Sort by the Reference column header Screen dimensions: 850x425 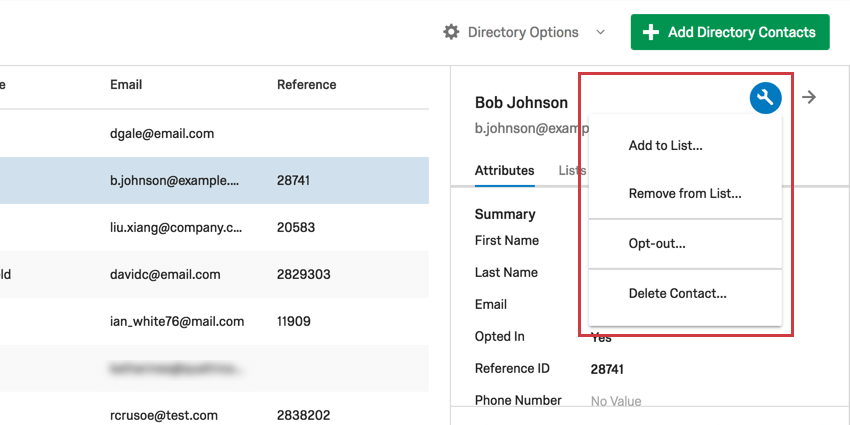(306, 85)
